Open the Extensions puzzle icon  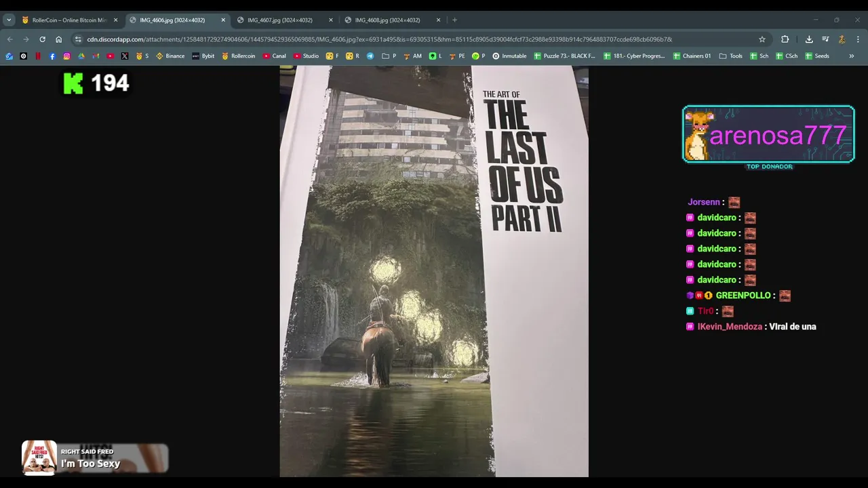[785, 39]
